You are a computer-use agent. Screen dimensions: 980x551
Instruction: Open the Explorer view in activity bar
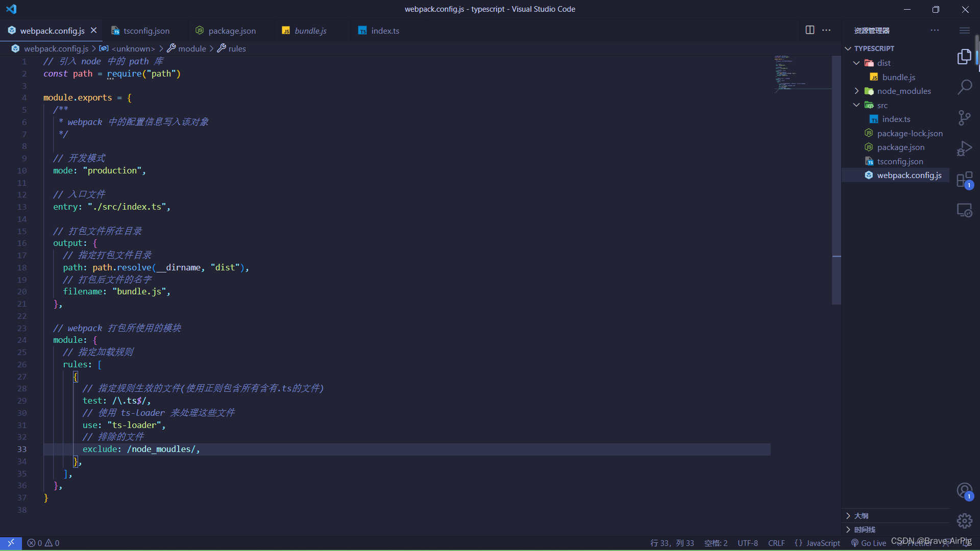click(x=964, y=57)
